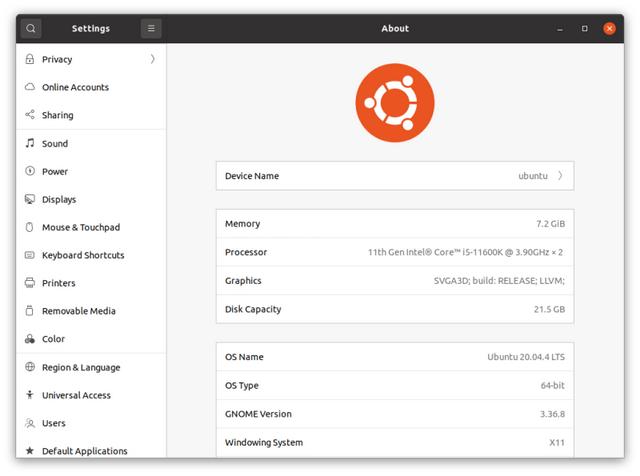640x476 pixels.
Task: Click the Processor row label
Action: pyautogui.click(x=246, y=252)
